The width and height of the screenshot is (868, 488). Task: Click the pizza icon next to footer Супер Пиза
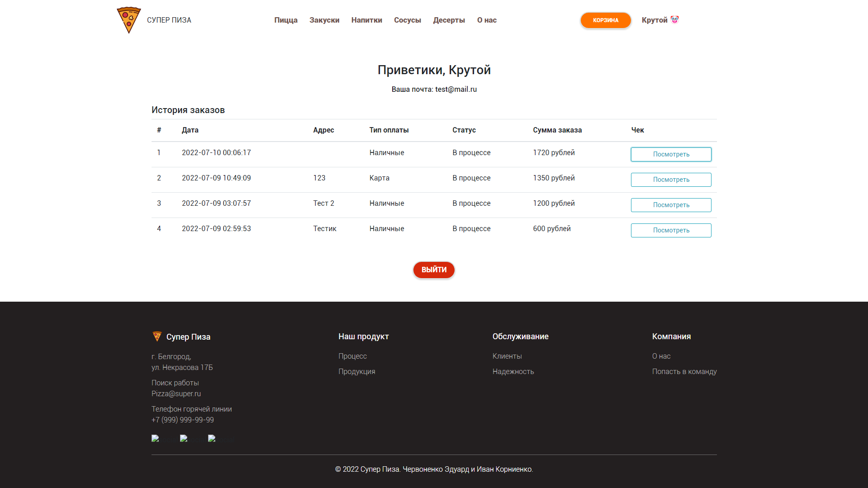point(157,336)
